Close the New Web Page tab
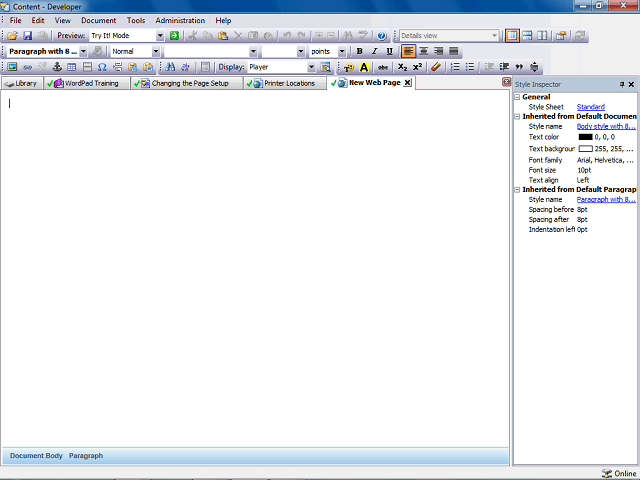 407,83
